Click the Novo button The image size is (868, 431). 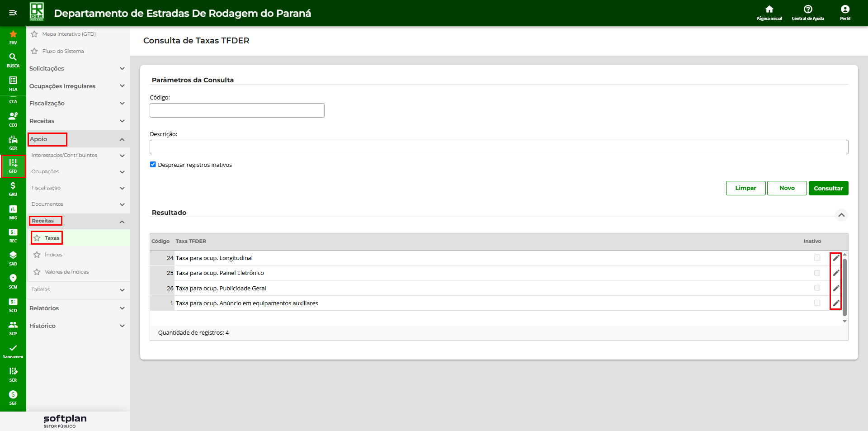tap(787, 188)
